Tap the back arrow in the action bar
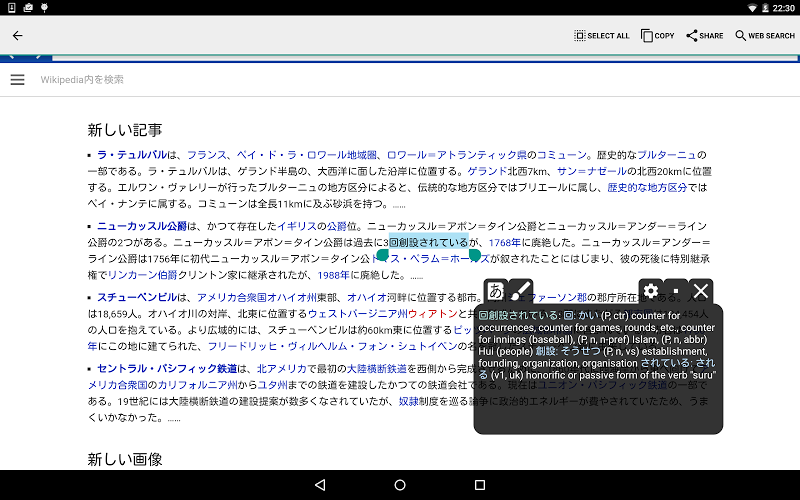 [x=17, y=35]
